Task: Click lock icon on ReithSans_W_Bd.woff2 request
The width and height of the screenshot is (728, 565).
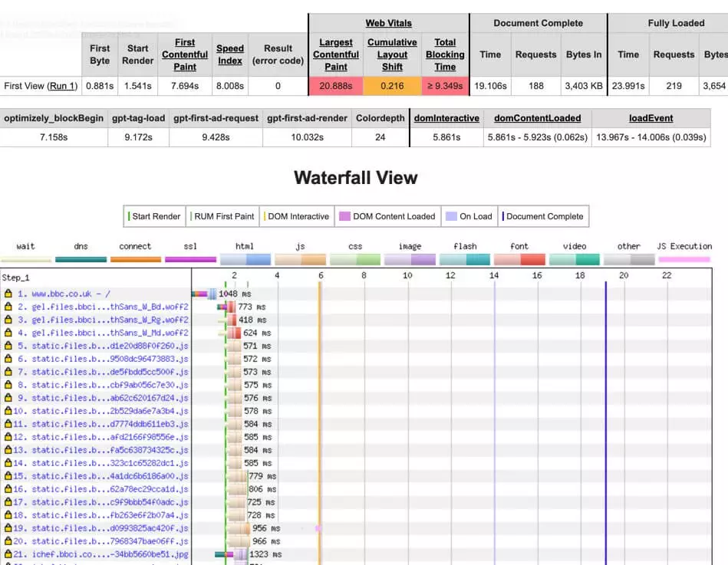Action: click(8, 307)
